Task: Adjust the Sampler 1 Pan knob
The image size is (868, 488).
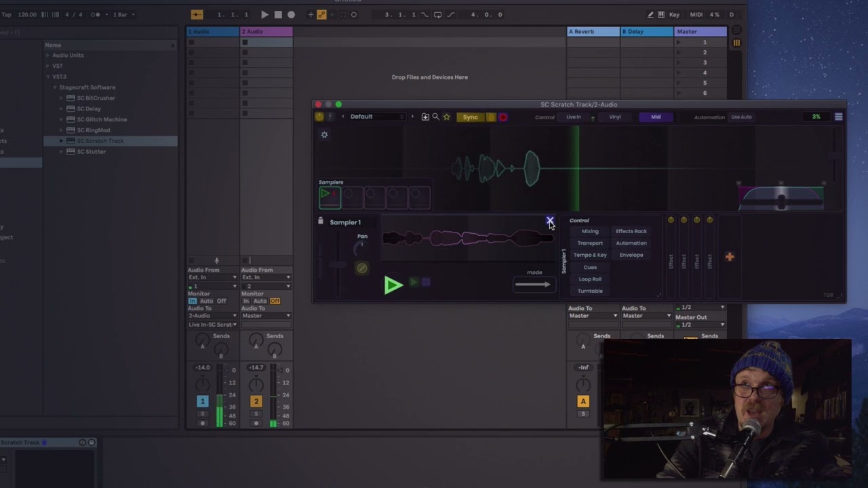Action: (x=361, y=249)
